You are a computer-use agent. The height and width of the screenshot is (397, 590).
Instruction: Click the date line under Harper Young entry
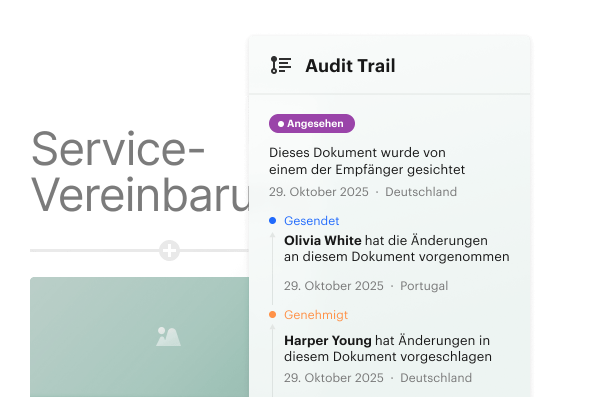[378, 377]
